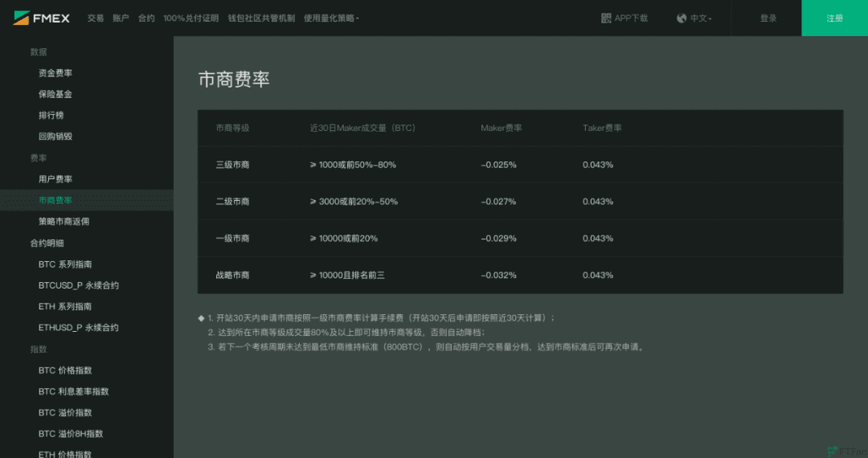Click the 市商等级 column header
This screenshot has width=868, height=458.
point(232,128)
